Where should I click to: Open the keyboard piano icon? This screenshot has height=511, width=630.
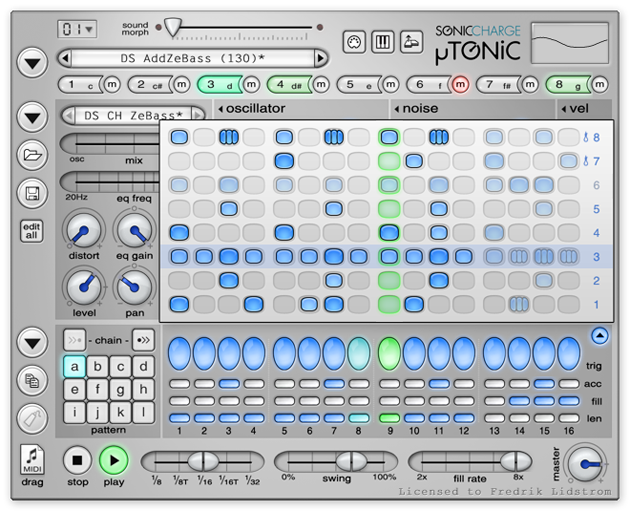(382, 42)
